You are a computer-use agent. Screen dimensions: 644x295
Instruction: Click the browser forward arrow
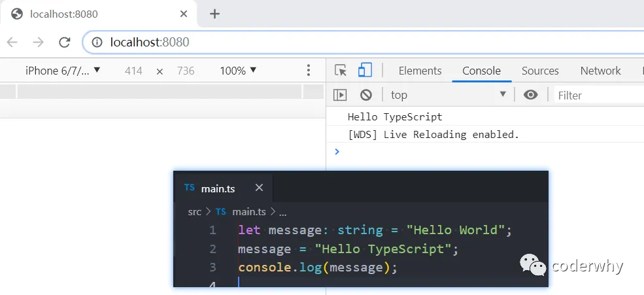click(38, 42)
